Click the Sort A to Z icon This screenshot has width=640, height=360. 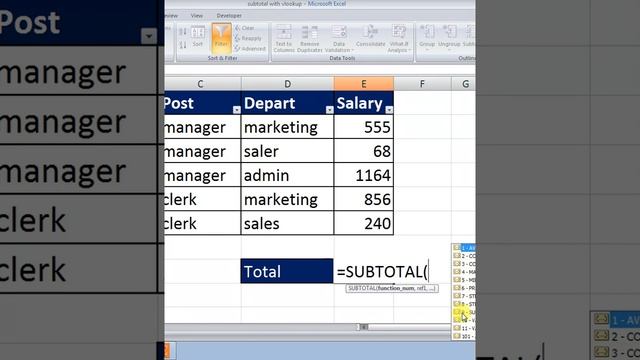tap(183, 32)
